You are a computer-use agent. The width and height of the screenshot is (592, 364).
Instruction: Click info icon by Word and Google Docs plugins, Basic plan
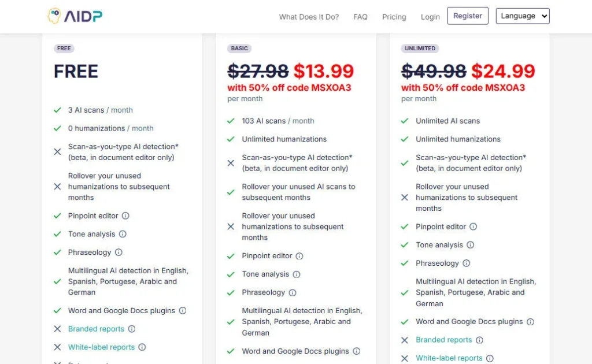(x=357, y=351)
